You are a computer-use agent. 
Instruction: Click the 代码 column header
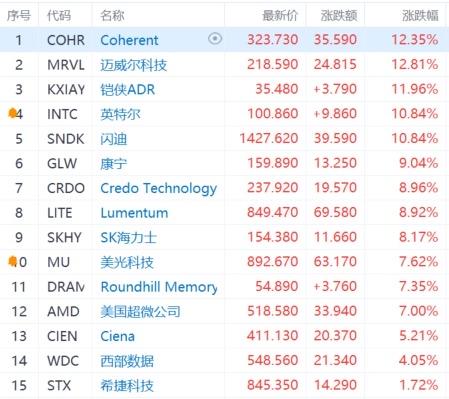(x=59, y=16)
